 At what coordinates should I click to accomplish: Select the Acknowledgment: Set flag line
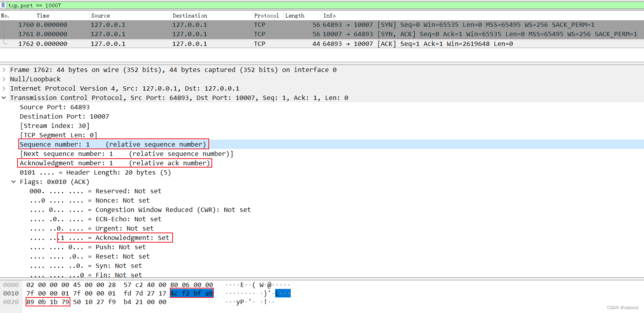click(99, 238)
